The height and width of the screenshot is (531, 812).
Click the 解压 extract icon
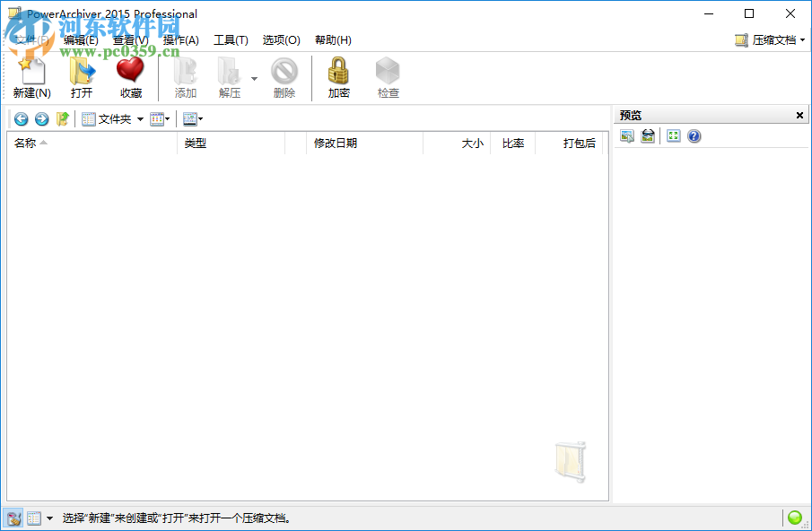[x=231, y=76]
